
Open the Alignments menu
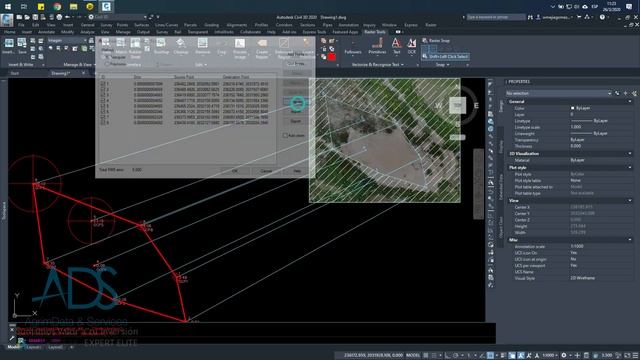pyautogui.click(x=236, y=25)
